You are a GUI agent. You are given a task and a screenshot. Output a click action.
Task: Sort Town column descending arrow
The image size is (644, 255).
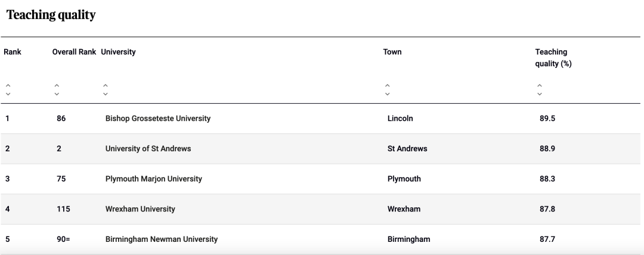coord(388,94)
